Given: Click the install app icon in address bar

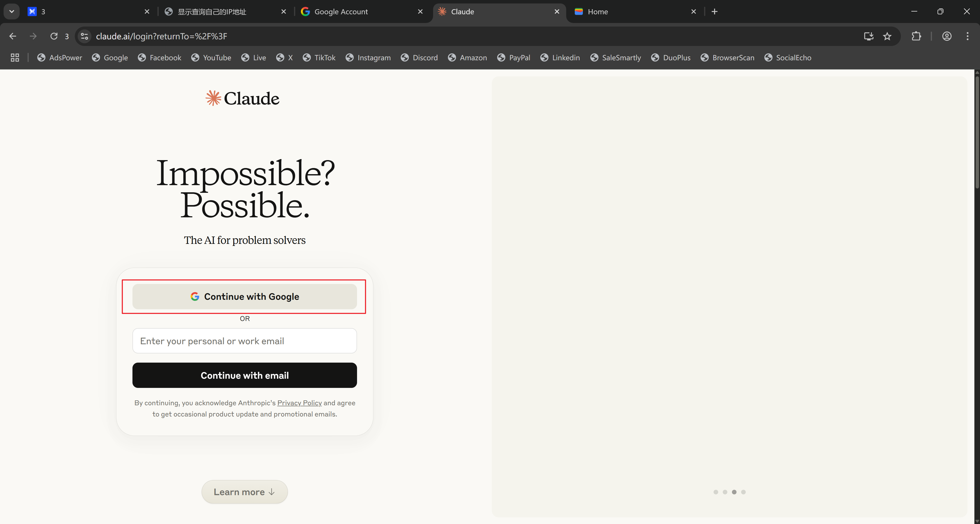Looking at the screenshot, I should pos(868,36).
